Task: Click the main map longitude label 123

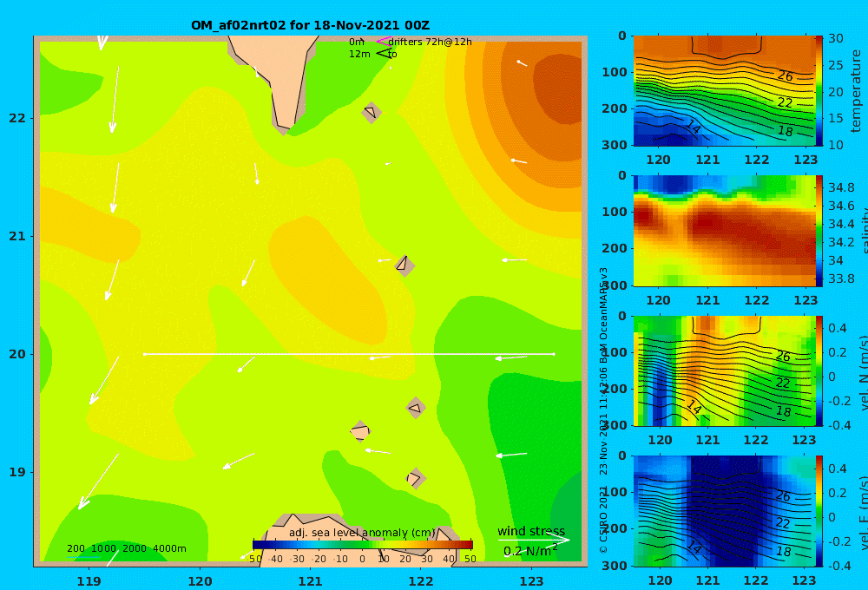Action: (532, 581)
